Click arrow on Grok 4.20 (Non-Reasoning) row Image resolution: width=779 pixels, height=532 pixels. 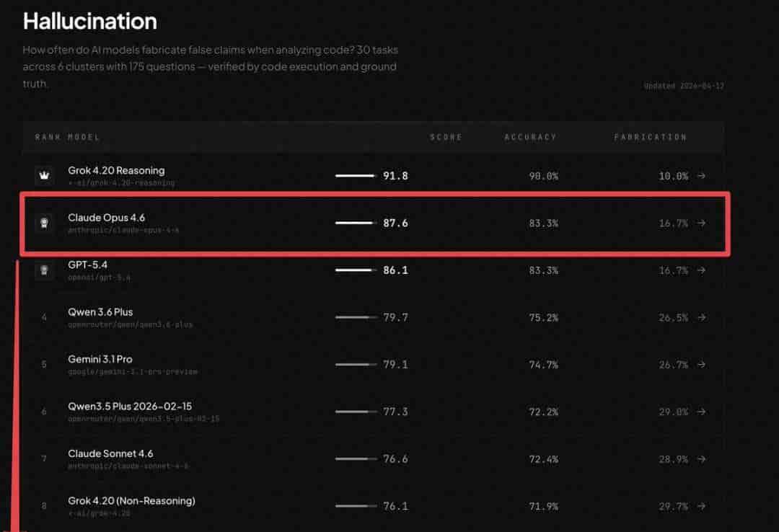[701, 507]
